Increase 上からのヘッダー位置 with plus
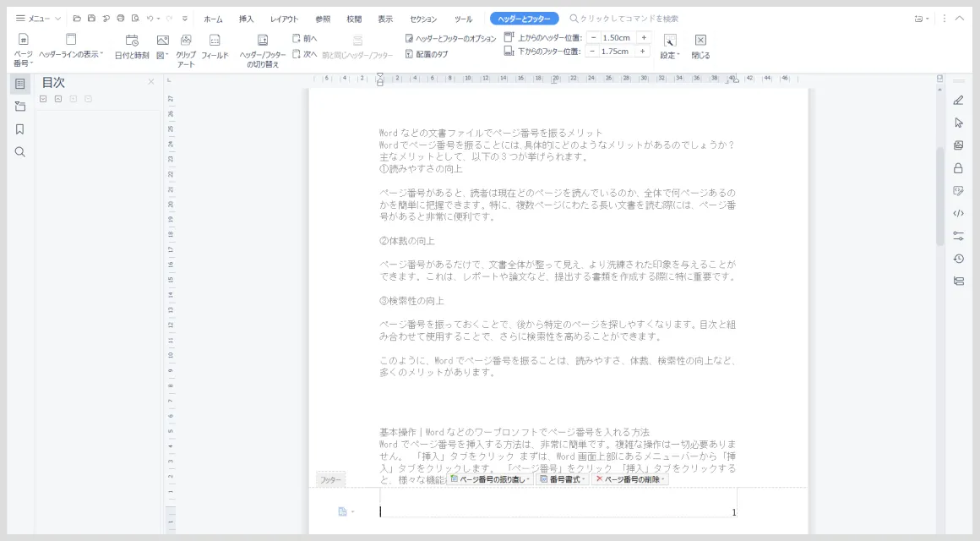 coord(644,37)
